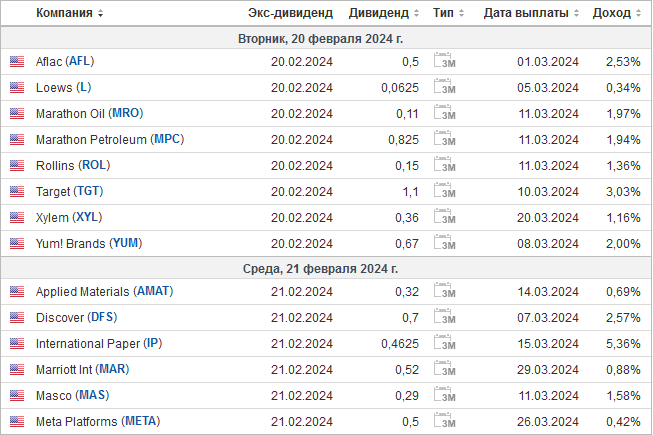Click the US flag icon beside Loews
Screen dimensions: 653x435
(17, 87)
